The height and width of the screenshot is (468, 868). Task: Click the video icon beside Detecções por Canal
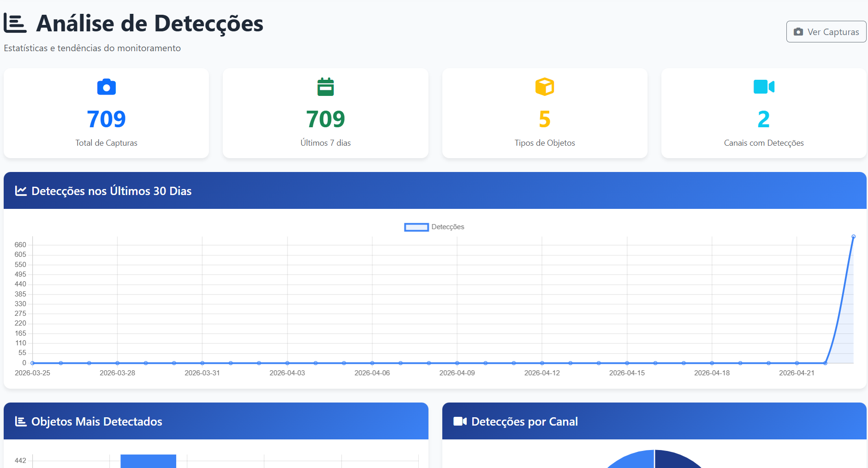[x=460, y=421]
